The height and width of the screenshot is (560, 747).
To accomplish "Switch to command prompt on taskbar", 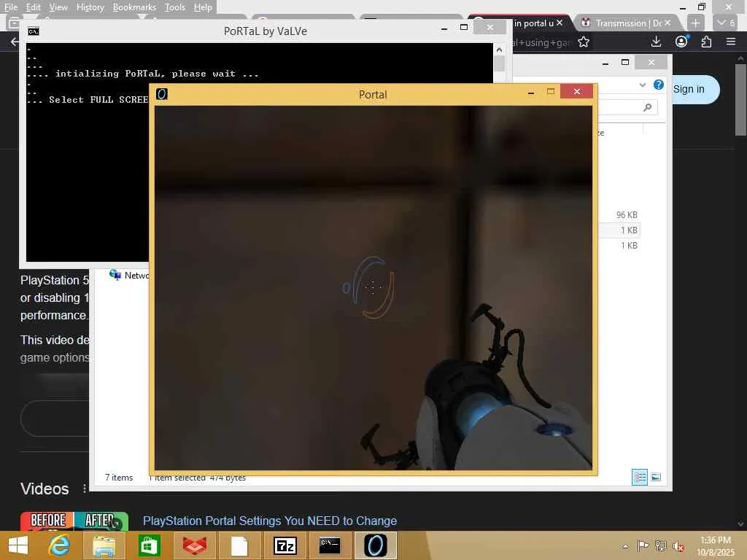I will [x=330, y=545].
